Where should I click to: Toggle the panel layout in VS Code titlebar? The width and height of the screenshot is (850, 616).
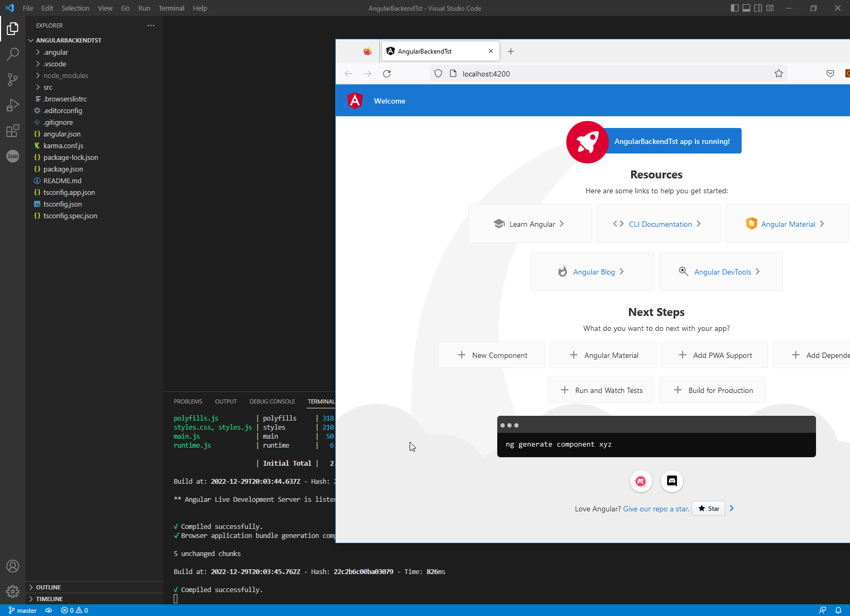[x=746, y=8]
